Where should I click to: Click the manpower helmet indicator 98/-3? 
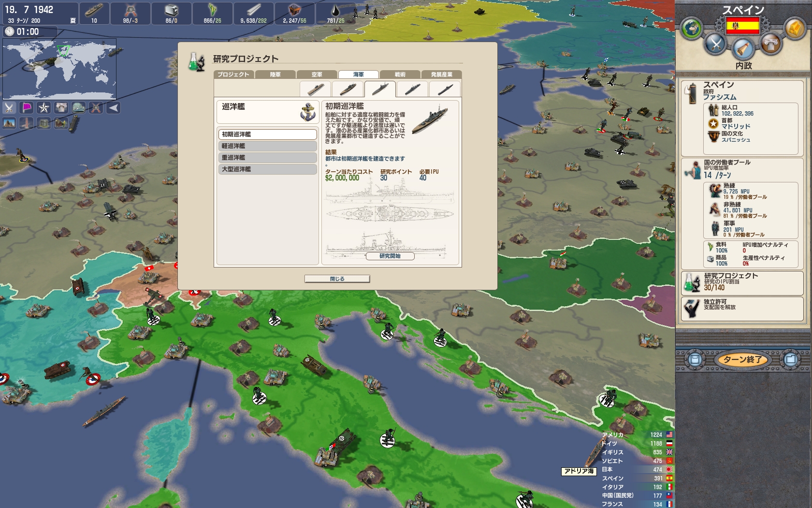point(130,13)
